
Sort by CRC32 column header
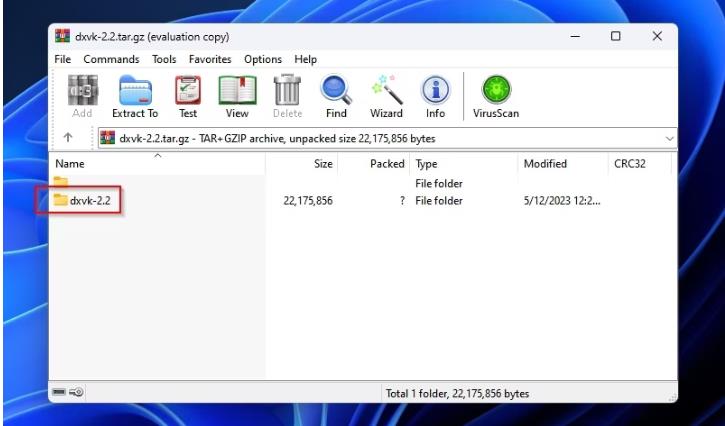click(x=639, y=164)
